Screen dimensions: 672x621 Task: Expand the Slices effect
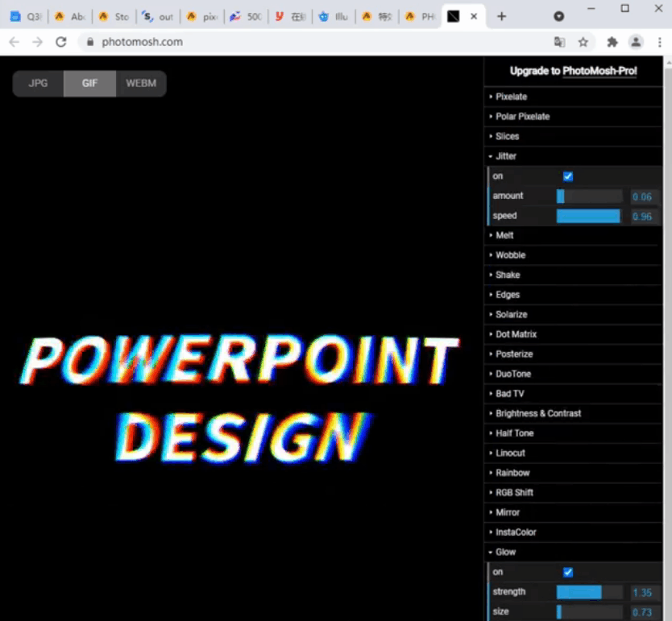tap(573, 136)
